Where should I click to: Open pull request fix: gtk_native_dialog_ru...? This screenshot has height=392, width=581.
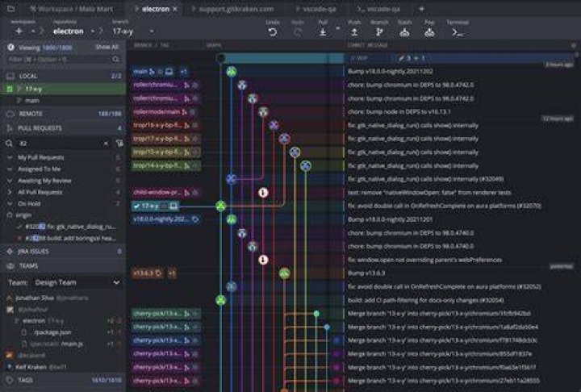[x=70, y=227]
